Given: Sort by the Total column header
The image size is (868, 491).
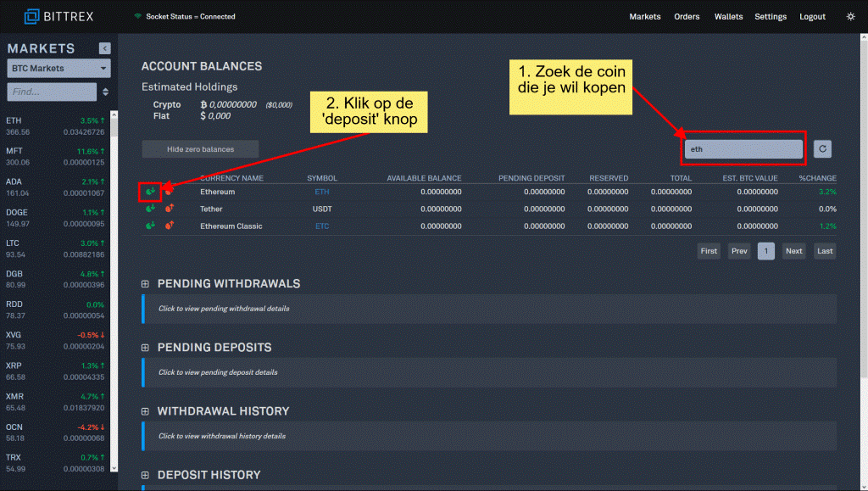Looking at the screenshot, I should (x=681, y=178).
